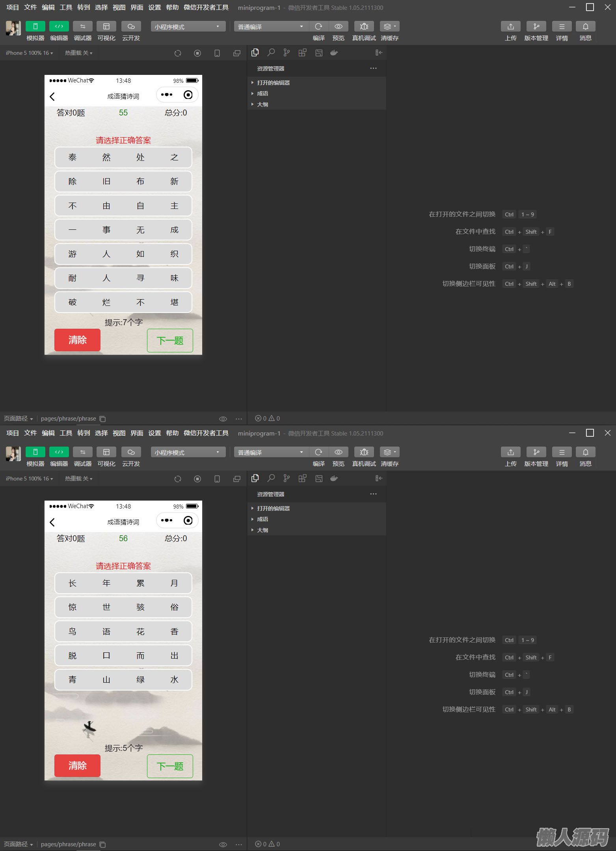Screen dimensions: 616x851
Task: Toggle 调试器 panel in upper window
Action: click(83, 26)
